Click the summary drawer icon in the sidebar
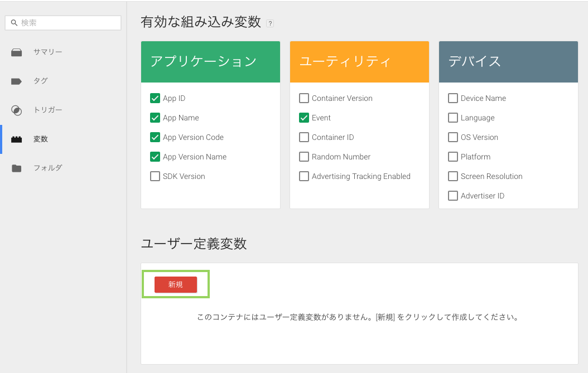The width and height of the screenshot is (588, 373). (17, 52)
